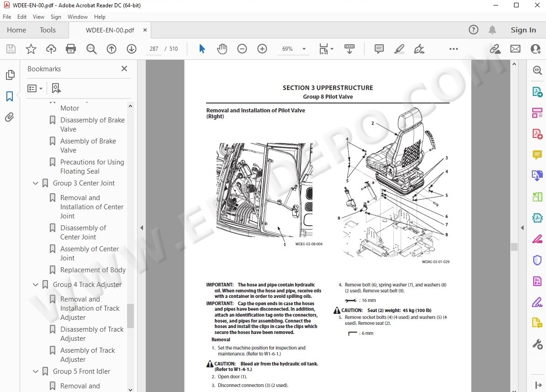
Task: Open the account share icon at toolbar end
Action: (535, 49)
